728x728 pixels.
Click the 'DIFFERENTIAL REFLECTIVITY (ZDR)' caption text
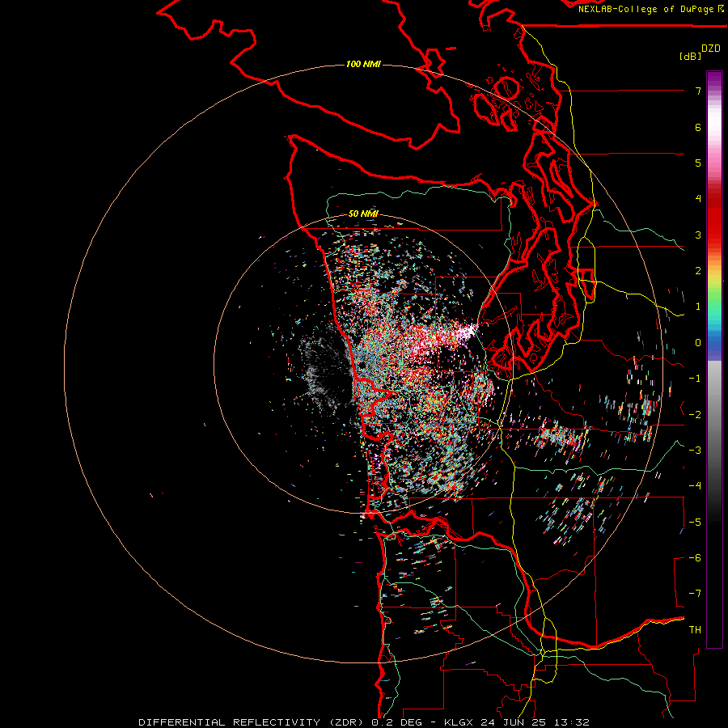click(251, 722)
